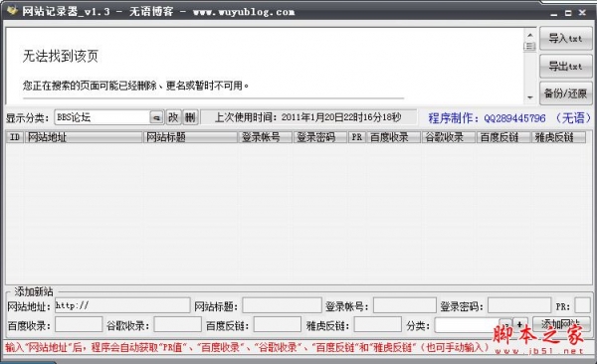Maximize the 网站记录器 window
This screenshot has width=597, height=364.
click(568, 13)
